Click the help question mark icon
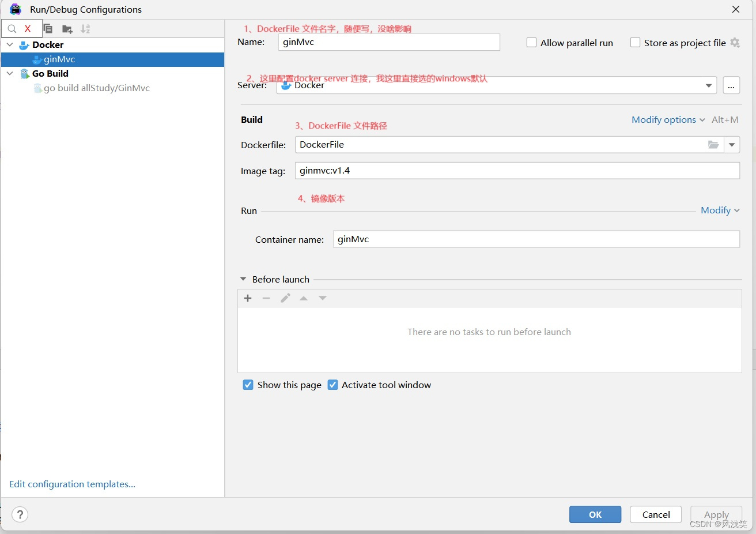 pyautogui.click(x=20, y=514)
